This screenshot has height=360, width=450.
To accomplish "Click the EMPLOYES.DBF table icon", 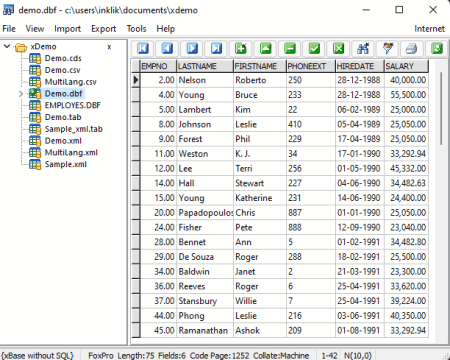I will coord(35,106).
